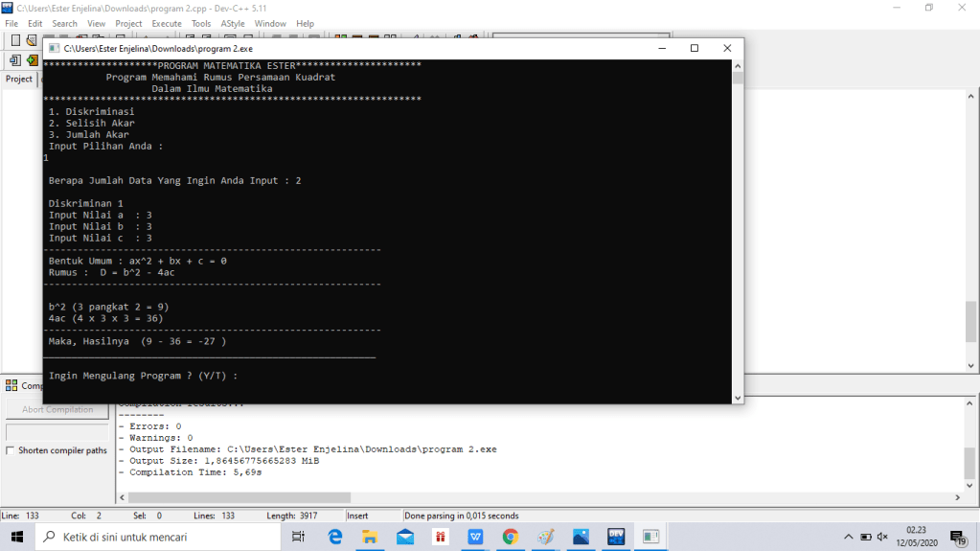Open the Execute menu
This screenshot has height=551, width=980.
click(x=167, y=23)
